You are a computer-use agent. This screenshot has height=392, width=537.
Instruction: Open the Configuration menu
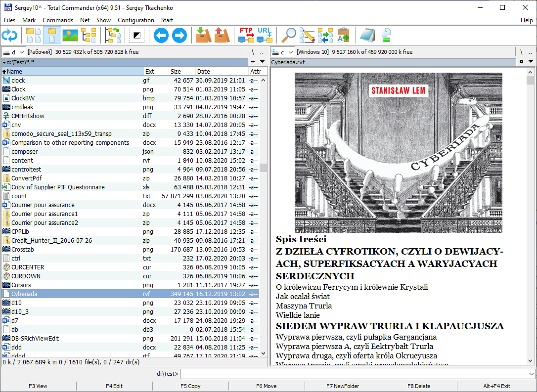tap(135, 20)
